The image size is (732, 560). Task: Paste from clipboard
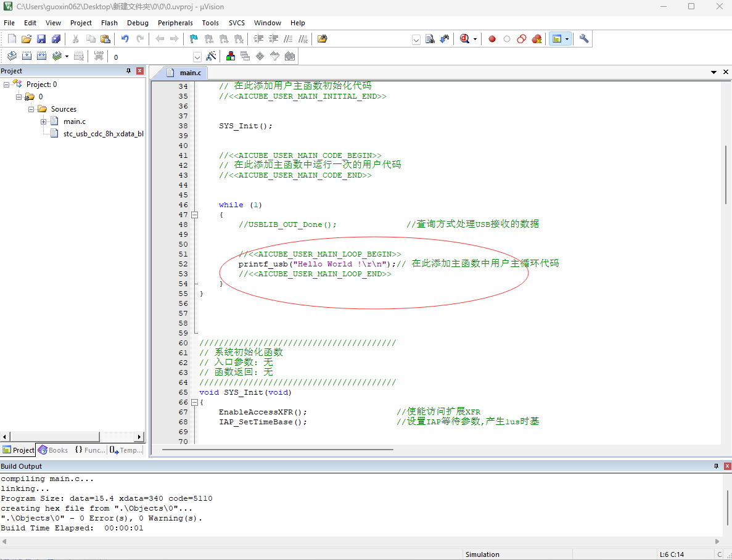[x=105, y=39]
